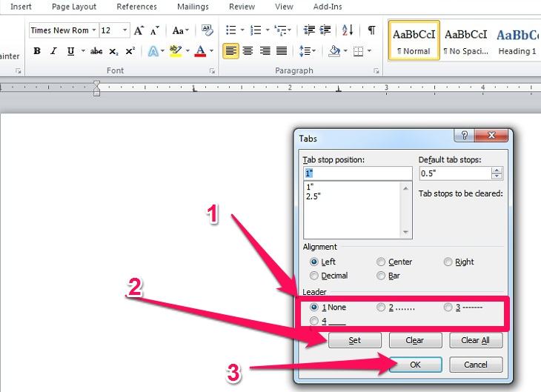Viewport: 541px width, 392px height.
Task: Click the Shrink Font icon
Action: point(155,30)
